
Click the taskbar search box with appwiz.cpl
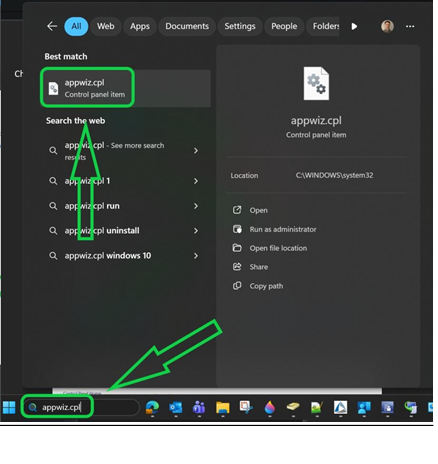click(81, 407)
